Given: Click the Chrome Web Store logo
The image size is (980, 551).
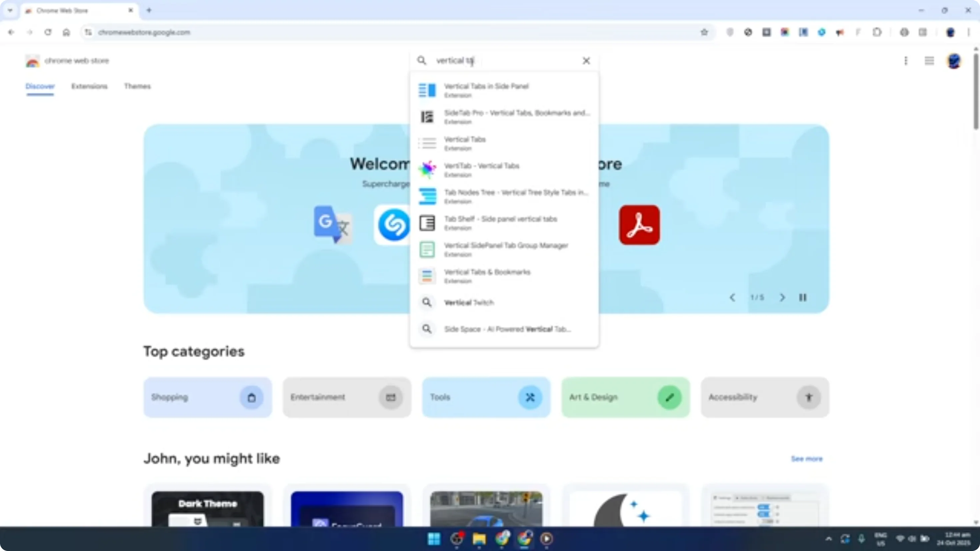Looking at the screenshot, I should tap(32, 61).
